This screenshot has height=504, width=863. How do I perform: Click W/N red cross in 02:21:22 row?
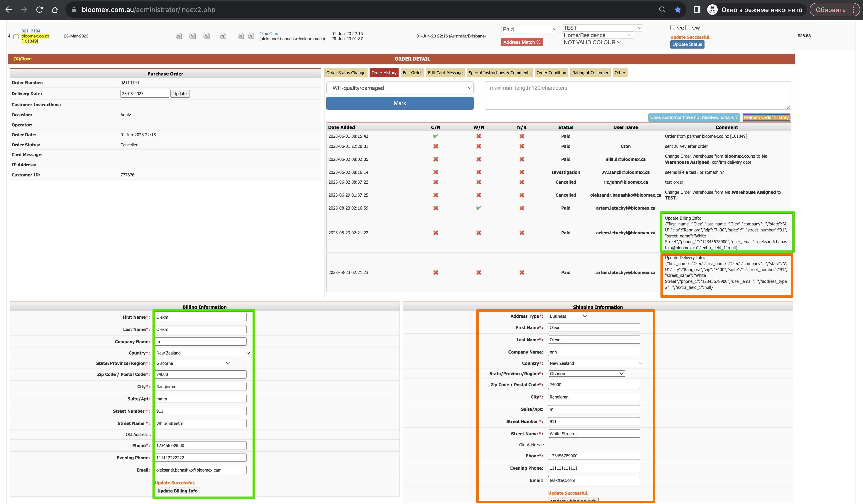(x=478, y=233)
